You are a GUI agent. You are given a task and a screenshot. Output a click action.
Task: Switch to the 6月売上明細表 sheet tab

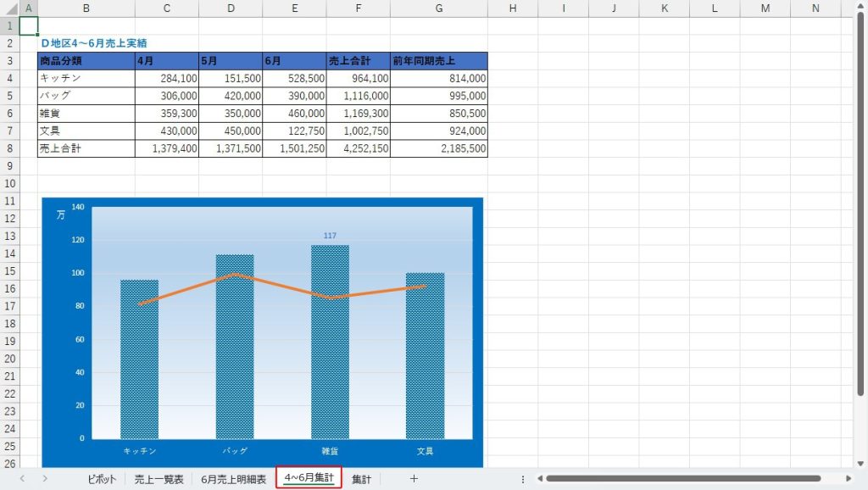coord(233,479)
